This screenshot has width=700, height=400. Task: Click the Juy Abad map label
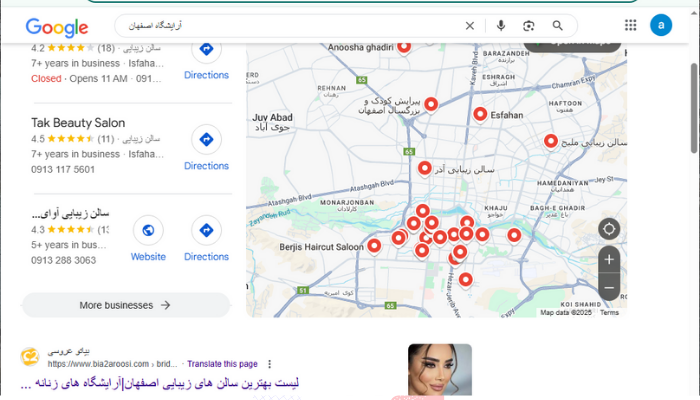click(272, 122)
